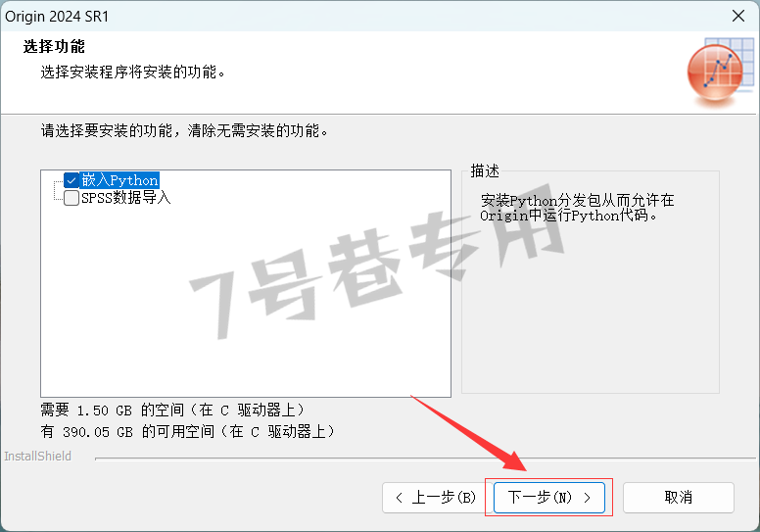Click the 请选择要安装的功能 instruction text
Viewport: 760px width, 532px height.
pyautogui.click(x=184, y=130)
